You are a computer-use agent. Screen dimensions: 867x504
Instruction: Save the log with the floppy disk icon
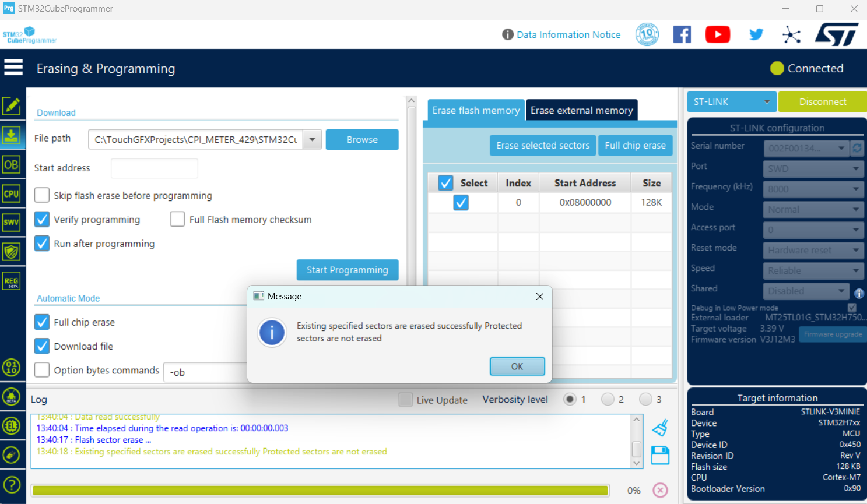tap(660, 455)
